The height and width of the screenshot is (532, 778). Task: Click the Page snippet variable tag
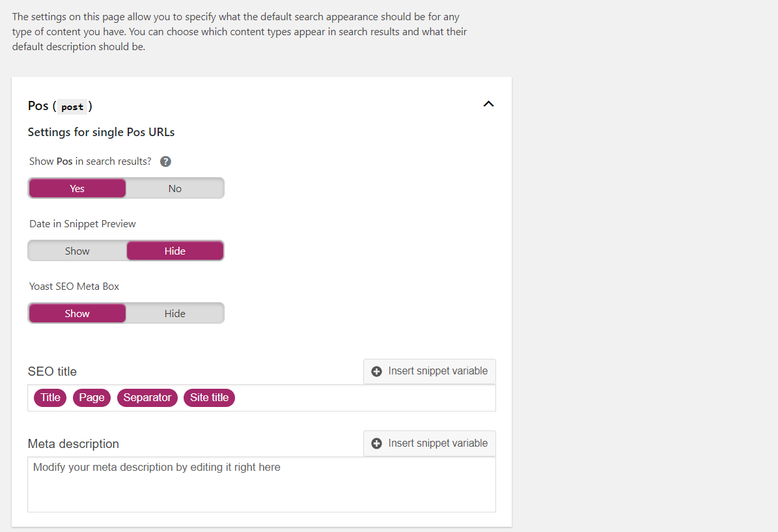coord(92,397)
